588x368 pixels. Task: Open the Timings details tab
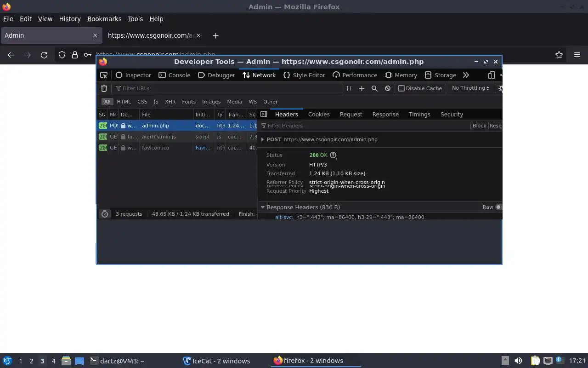tap(419, 114)
